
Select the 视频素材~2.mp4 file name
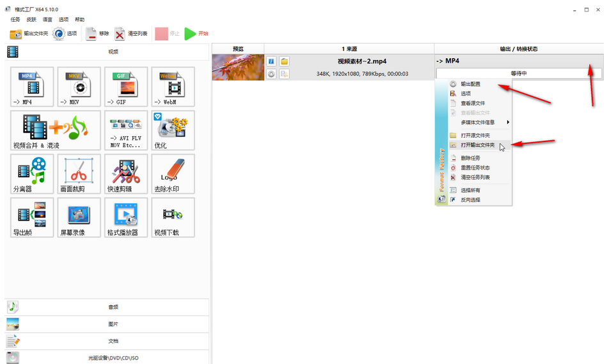362,61
